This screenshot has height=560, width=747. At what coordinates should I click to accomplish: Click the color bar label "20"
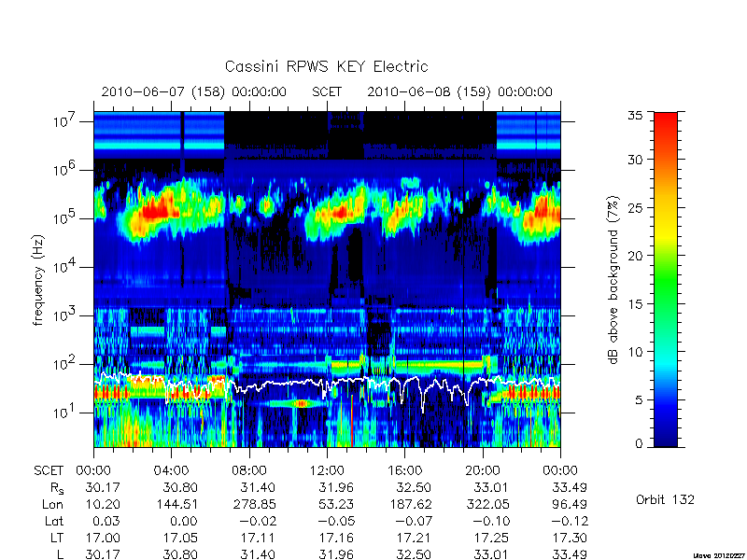pyautogui.click(x=638, y=256)
